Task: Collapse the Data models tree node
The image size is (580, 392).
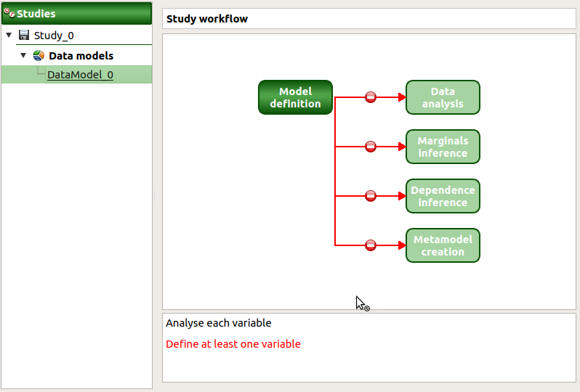Action: [23, 56]
